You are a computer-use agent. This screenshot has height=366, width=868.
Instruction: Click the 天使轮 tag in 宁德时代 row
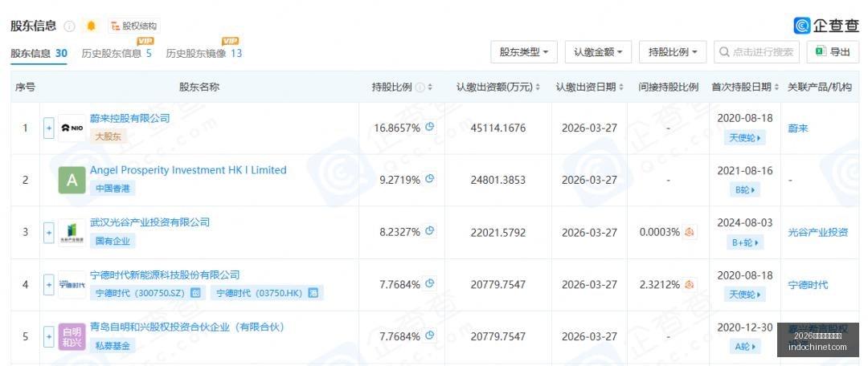(x=744, y=294)
